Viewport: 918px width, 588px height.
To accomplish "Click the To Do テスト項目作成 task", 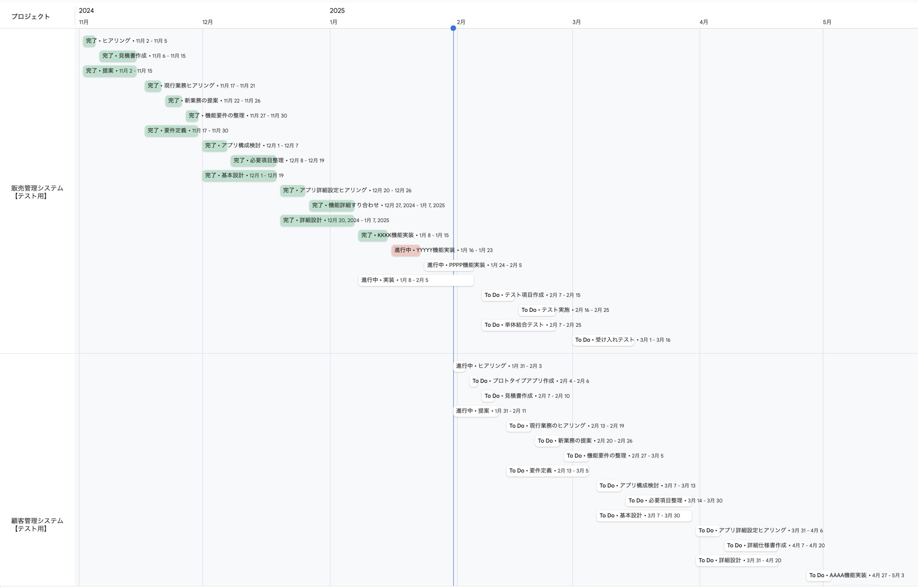I will tap(498, 295).
